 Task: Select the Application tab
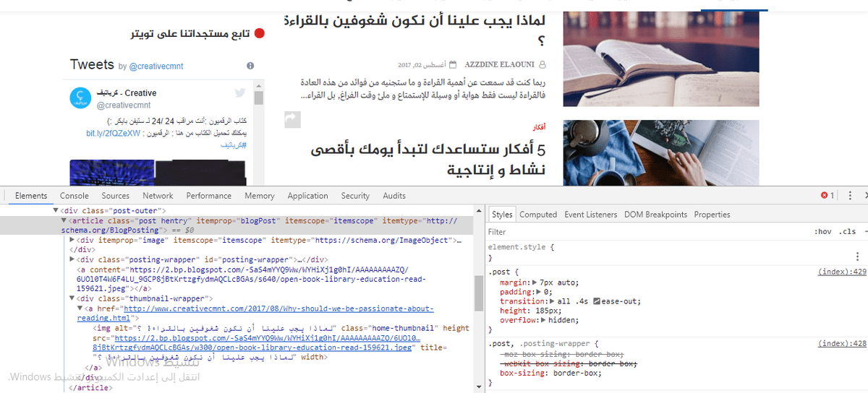click(x=307, y=196)
